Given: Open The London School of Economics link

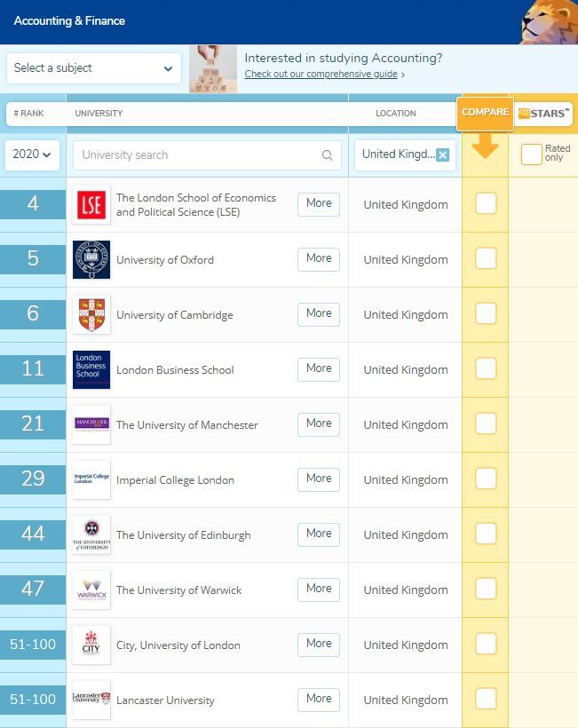Looking at the screenshot, I should (x=196, y=205).
